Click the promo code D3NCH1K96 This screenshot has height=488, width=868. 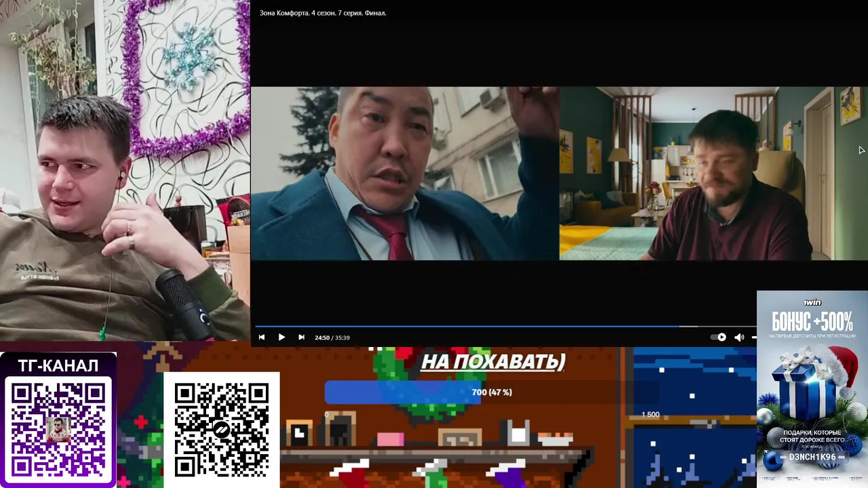(812, 457)
